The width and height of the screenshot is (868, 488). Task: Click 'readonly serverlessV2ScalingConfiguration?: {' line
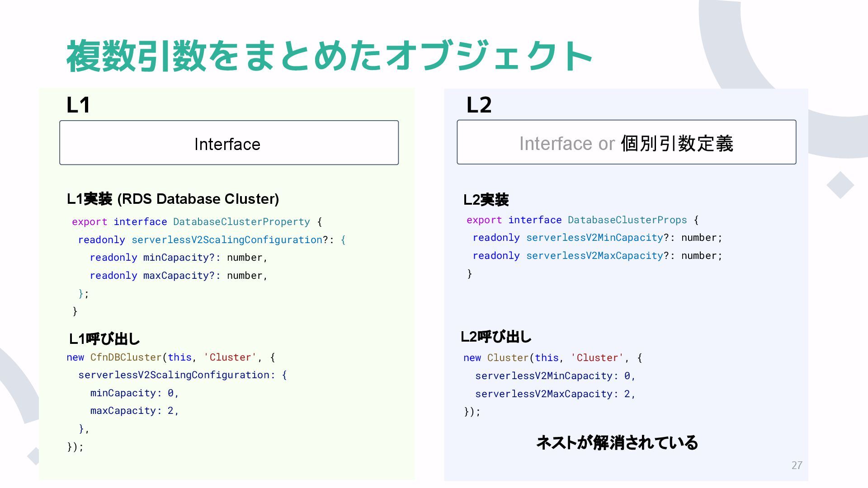[x=212, y=240]
